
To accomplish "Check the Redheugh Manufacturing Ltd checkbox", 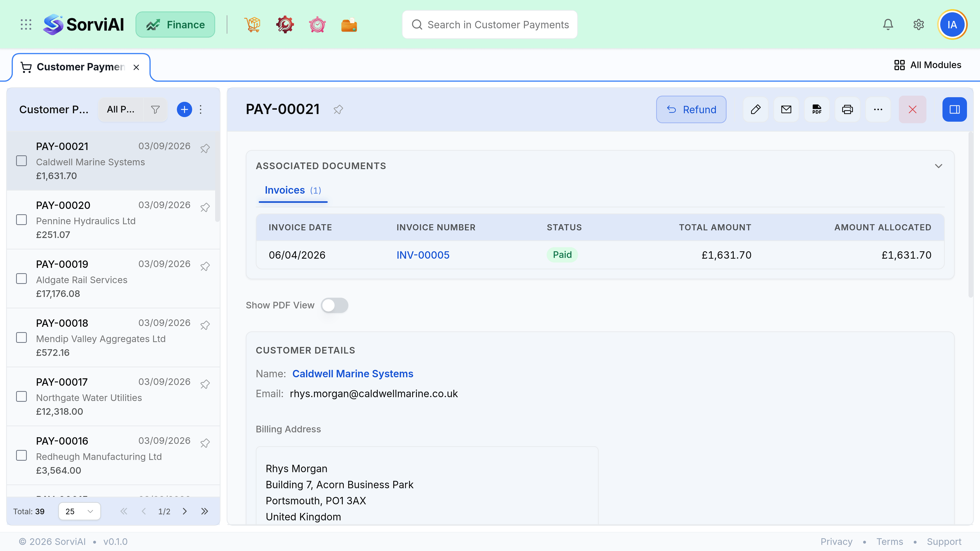I will [x=22, y=456].
